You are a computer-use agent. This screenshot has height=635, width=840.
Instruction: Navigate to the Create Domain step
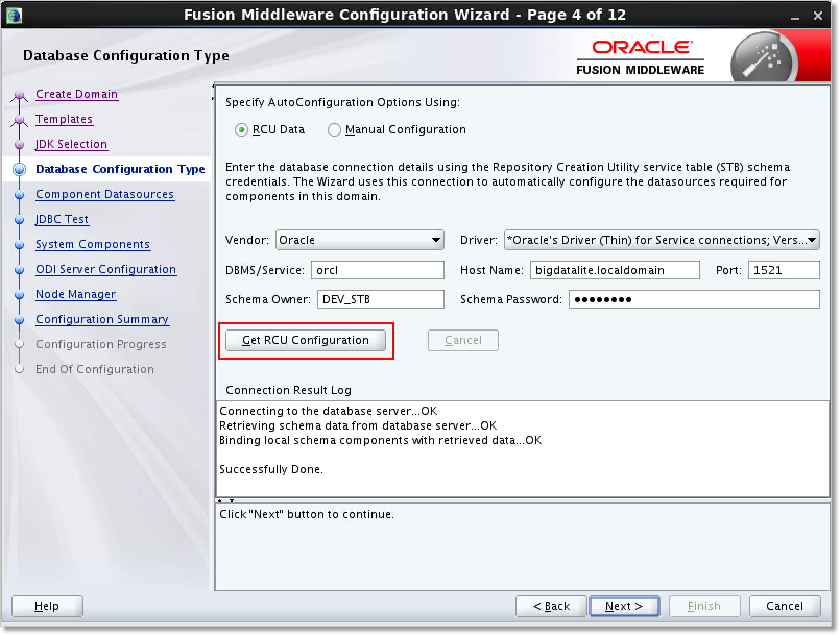(76, 94)
